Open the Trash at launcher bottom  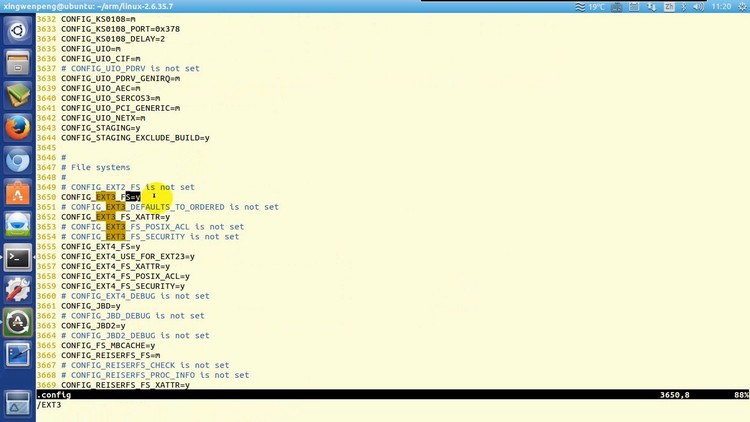point(18,403)
